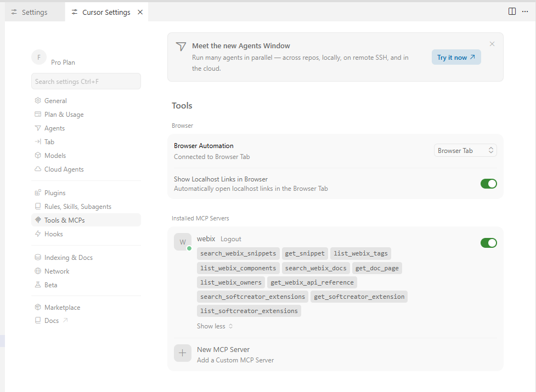Viewport: 536px width, 392px height.
Task: Click the webix Logout link
Action: click(231, 239)
